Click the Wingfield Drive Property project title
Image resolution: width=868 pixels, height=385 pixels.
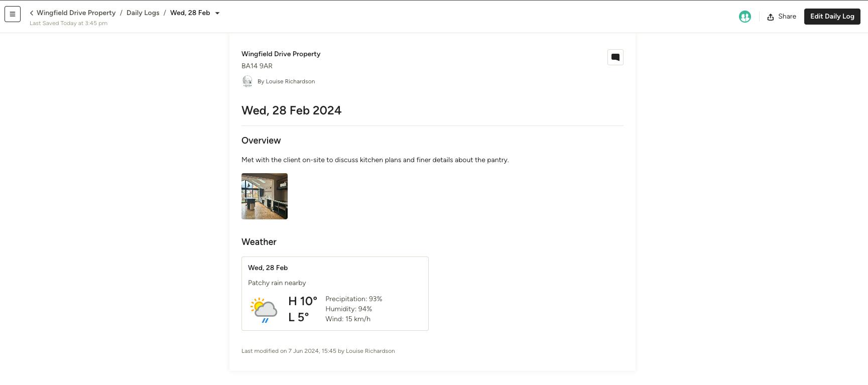[281, 54]
